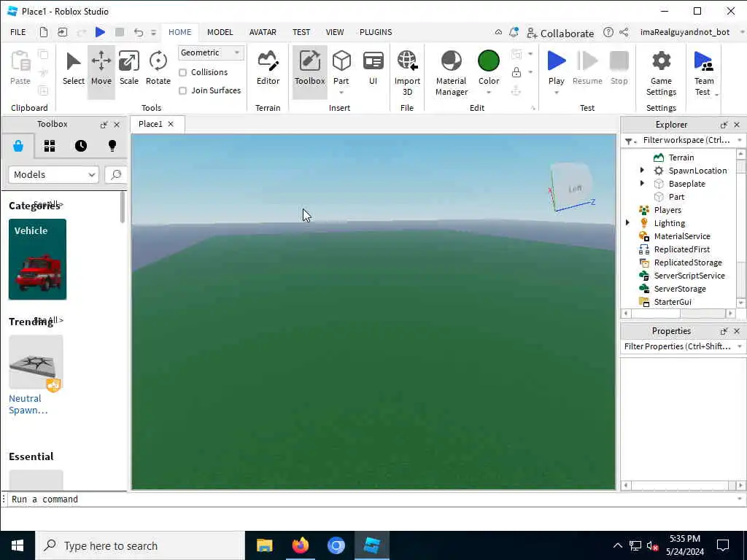The width and height of the screenshot is (747, 560).
Task: Open the Geometric mode dropdown
Action: pos(211,52)
